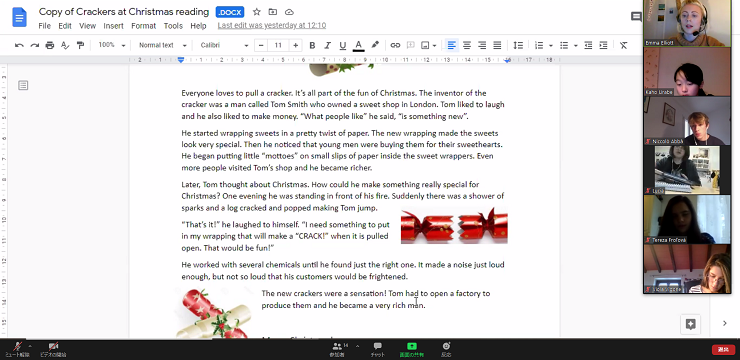Open line spacing options
The width and height of the screenshot is (740, 360).
pyautogui.click(x=518, y=45)
